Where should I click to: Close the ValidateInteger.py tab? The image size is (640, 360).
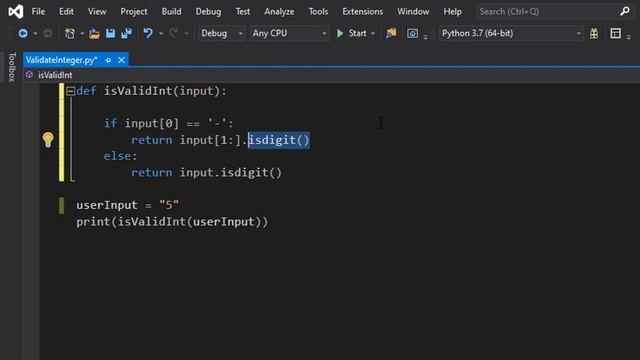(121, 60)
